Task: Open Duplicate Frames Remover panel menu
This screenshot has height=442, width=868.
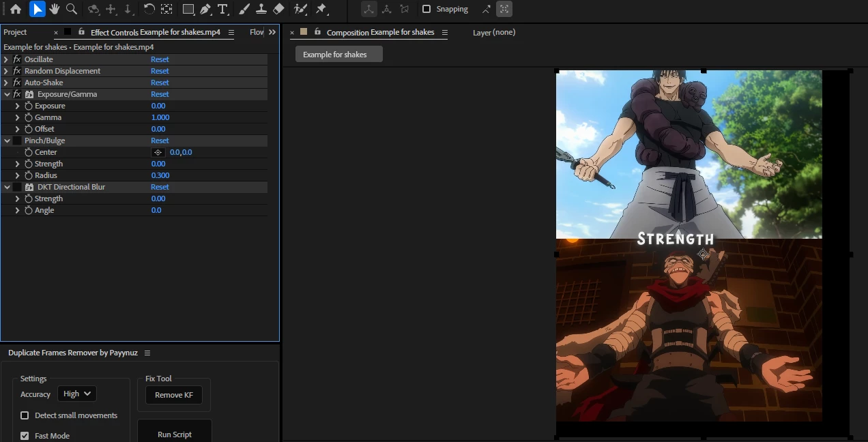Action: pos(147,353)
